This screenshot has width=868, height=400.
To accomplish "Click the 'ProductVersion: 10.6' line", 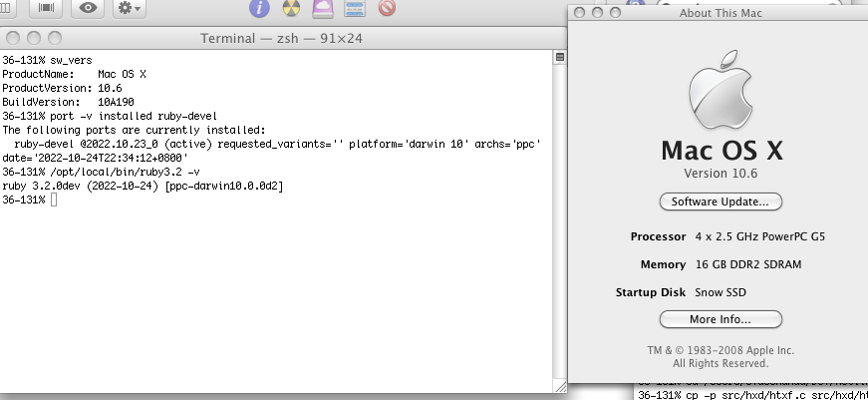I will [62, 88].
